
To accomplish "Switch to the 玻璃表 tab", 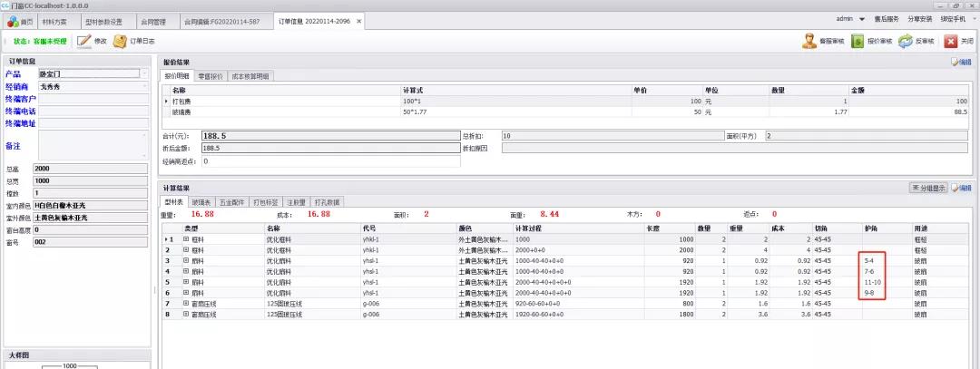I will point(201,201).
